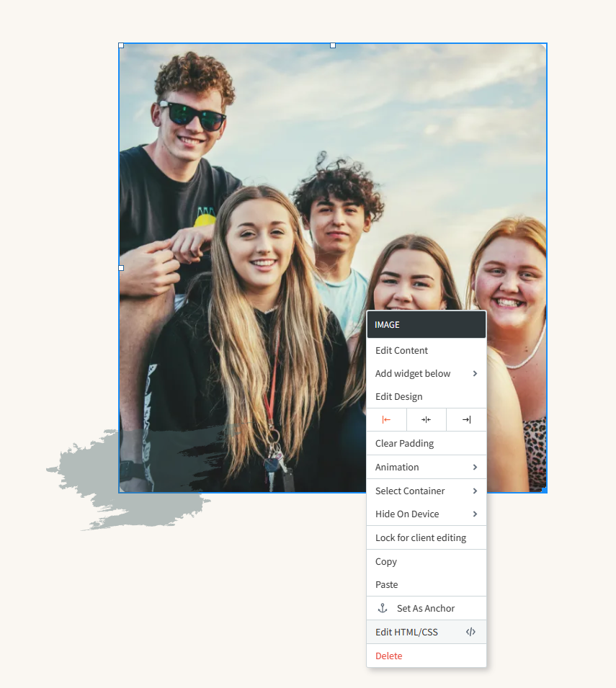This screenshot has width=616, height=688.
Task: Expand the Select Container submenu
Action: (476, 491)
